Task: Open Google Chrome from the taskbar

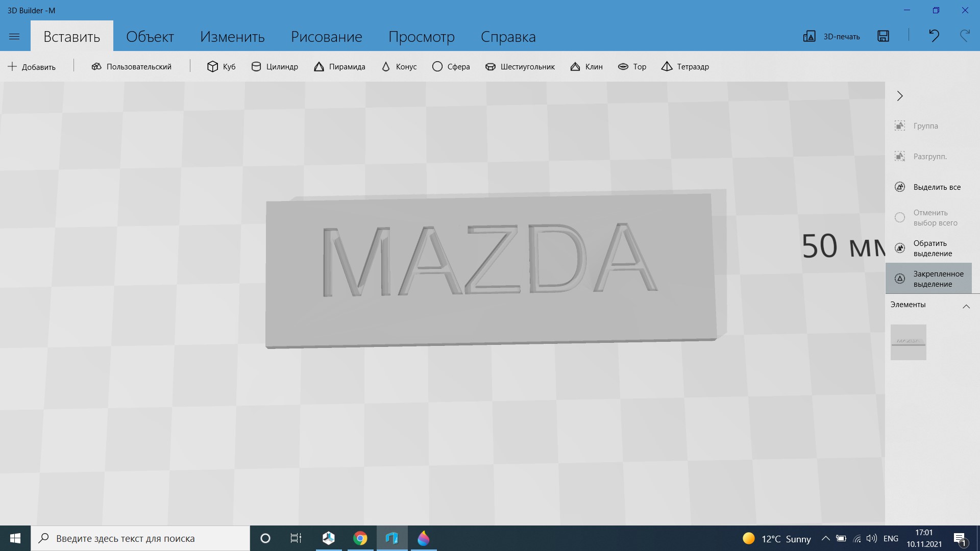Action: 360,538
